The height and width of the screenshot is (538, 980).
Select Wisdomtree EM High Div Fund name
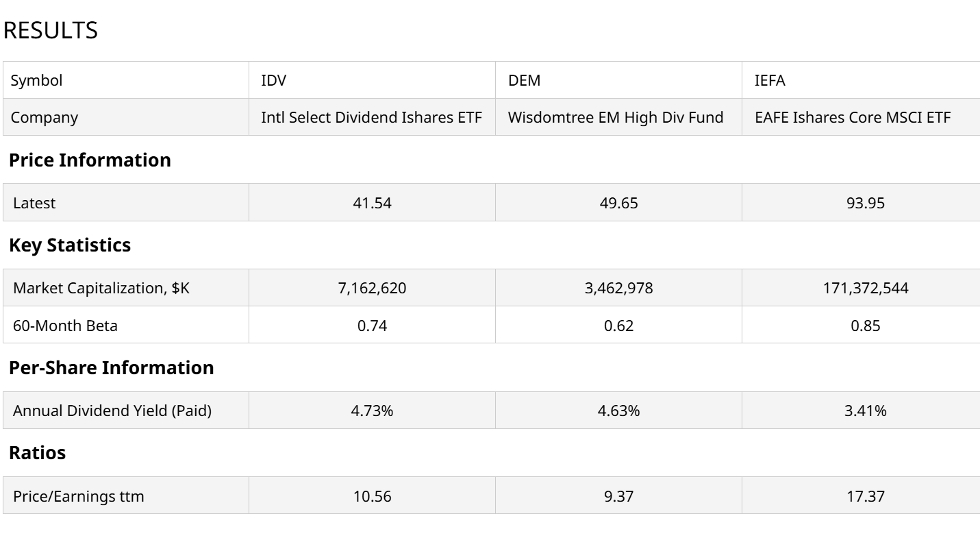tap(615, 117)
